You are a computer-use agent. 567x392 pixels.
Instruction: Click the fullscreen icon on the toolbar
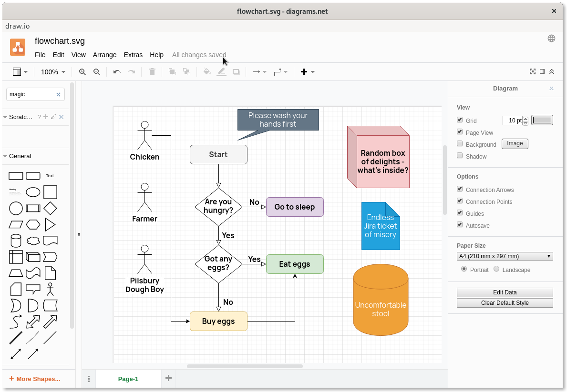coord(533,71)
